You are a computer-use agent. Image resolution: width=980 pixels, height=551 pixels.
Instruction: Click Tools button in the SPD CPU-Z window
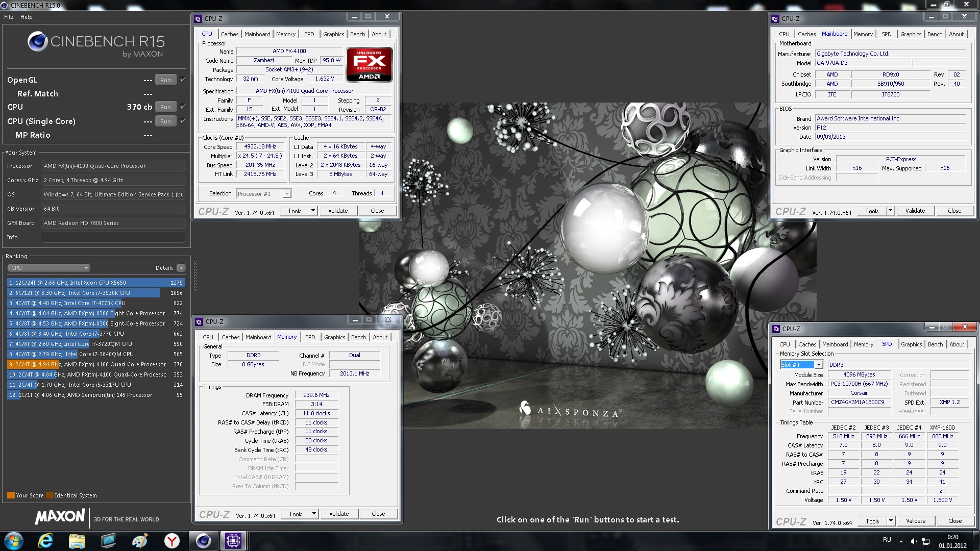(x=872, y=521)
